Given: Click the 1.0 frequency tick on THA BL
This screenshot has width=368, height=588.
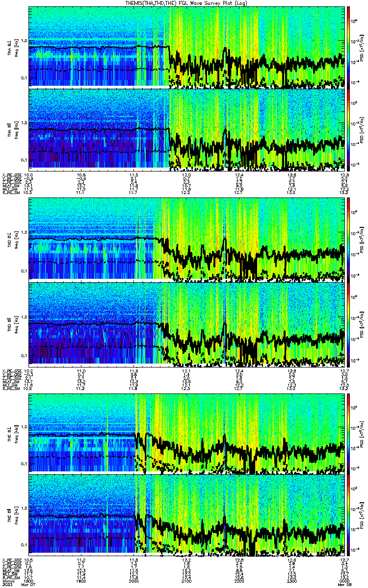Looking at the screenshot, I should coord(25,40).
